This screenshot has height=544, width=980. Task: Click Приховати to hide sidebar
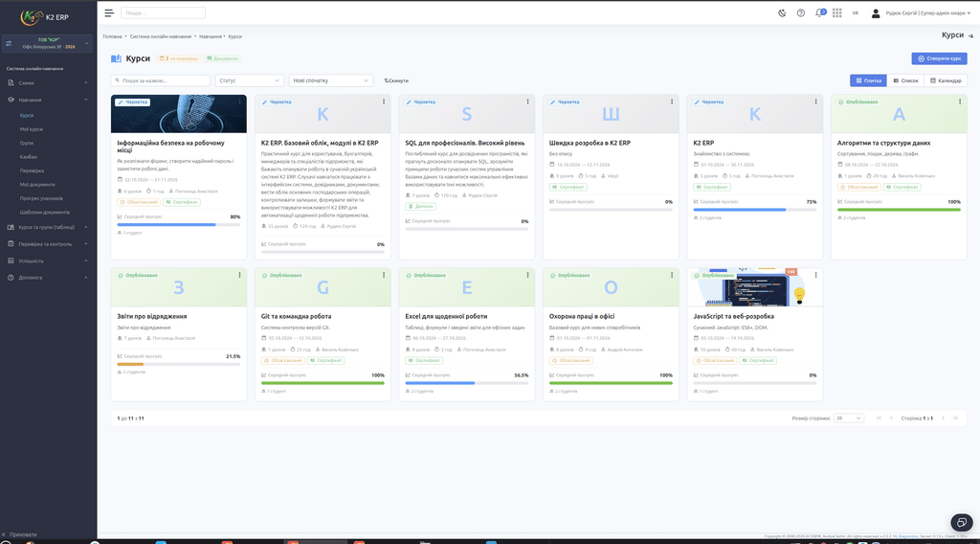(19, 534)
